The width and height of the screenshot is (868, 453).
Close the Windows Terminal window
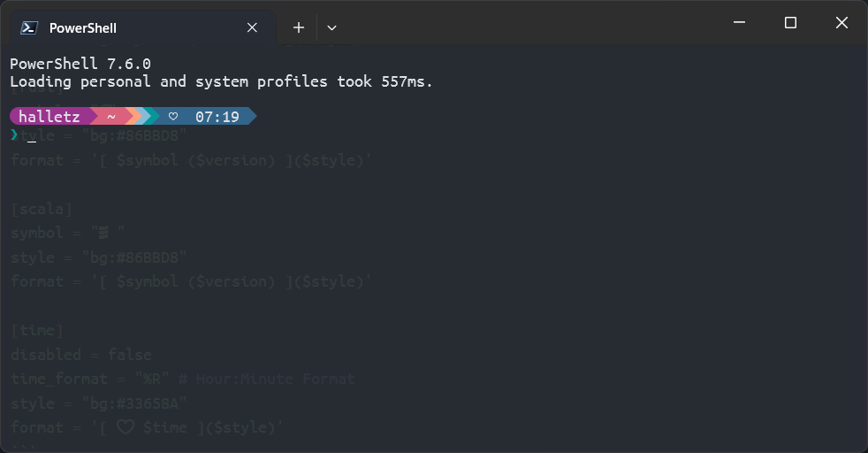coord(841,23)
